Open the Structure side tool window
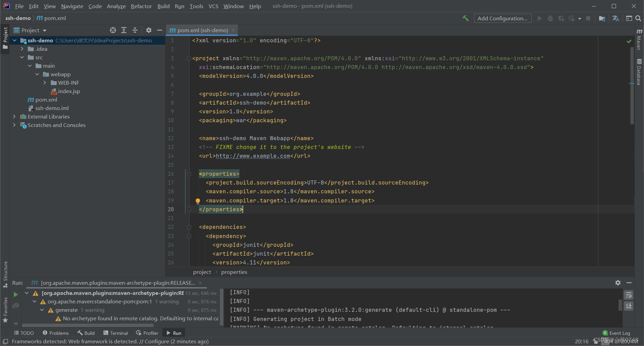The image size is (644, 346). point(5,274)
